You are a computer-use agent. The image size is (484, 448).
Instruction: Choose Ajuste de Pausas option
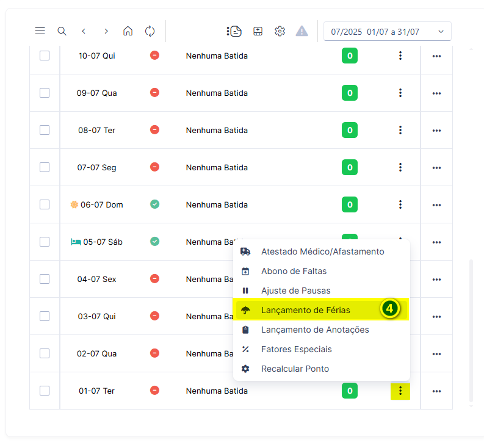click(x=321, y=291)
